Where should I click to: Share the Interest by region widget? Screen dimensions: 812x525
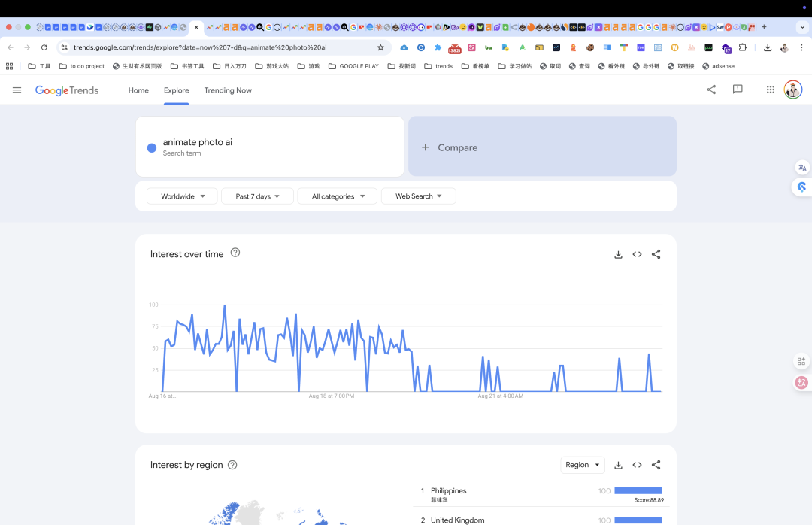[x=656, y=465]
